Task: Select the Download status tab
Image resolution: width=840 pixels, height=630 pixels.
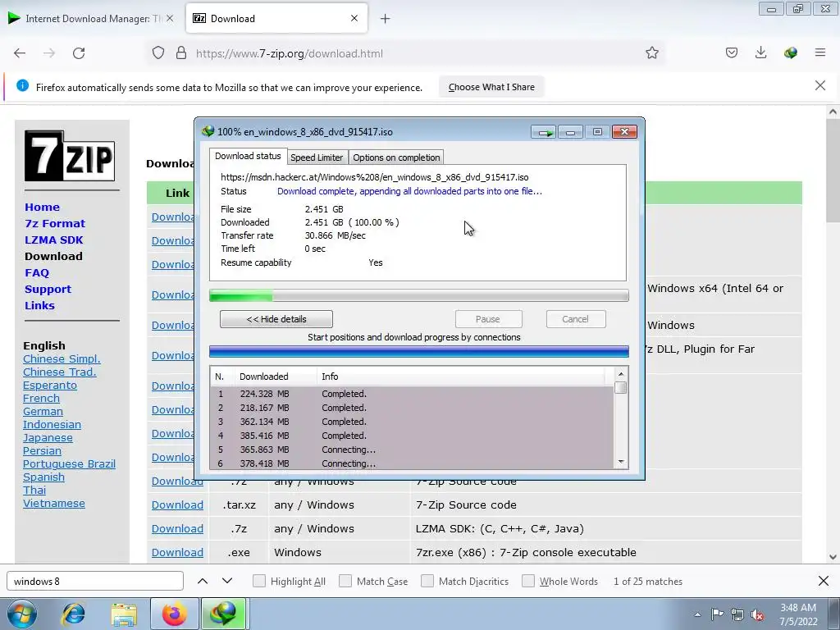Action: click(x=248, y=156)
